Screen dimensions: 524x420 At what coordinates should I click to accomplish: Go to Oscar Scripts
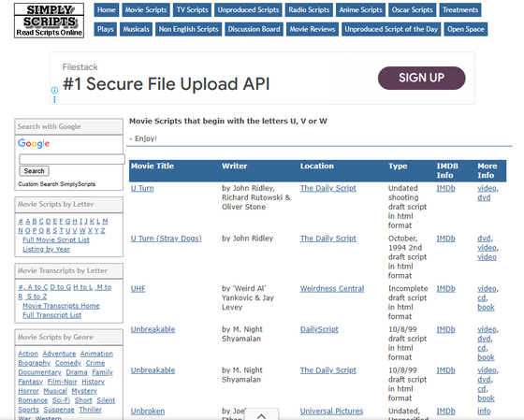413,10
